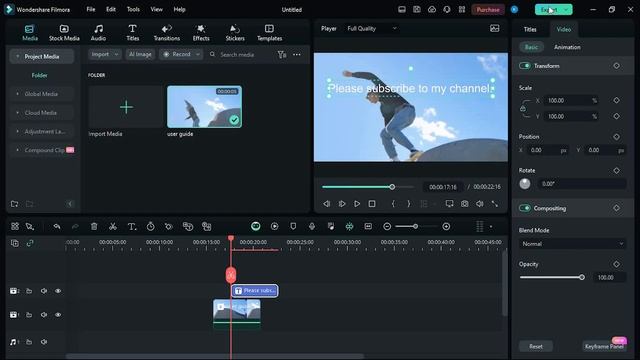
Task: Click the speed stopwatch icon
Action: 151,226
